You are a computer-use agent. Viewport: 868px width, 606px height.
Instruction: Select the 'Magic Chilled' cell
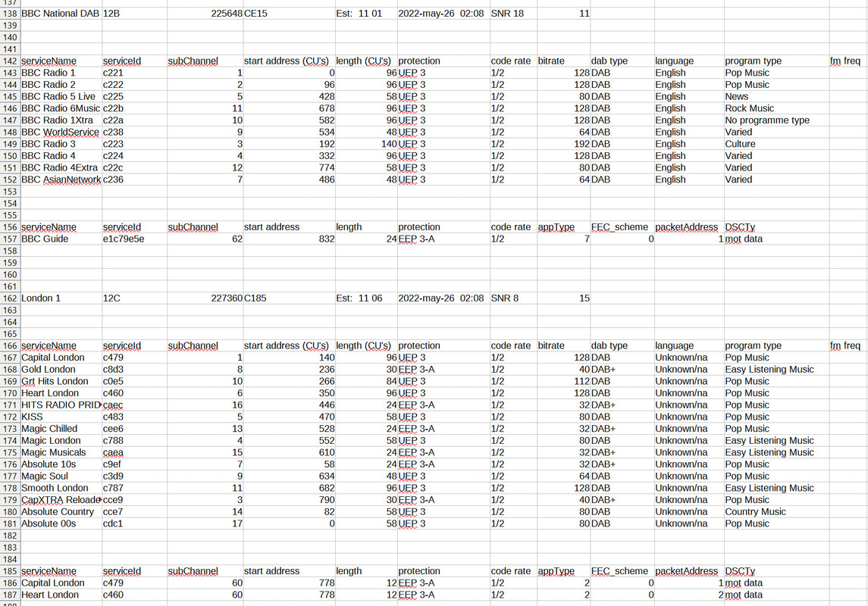pyautogui.click(x=61, y=429)
